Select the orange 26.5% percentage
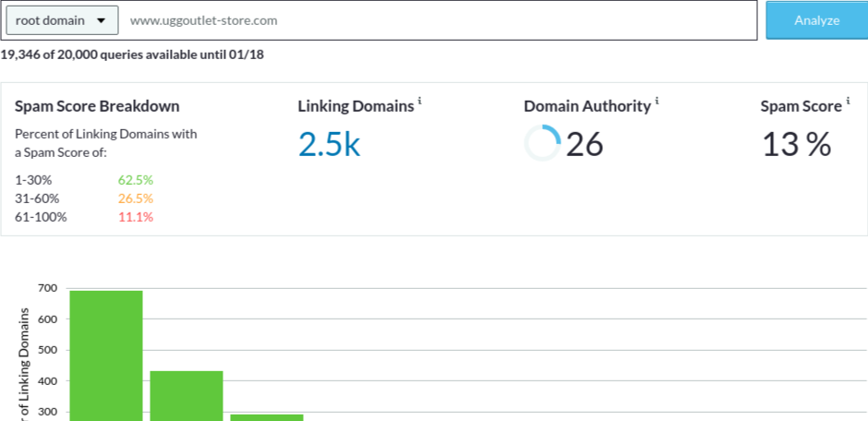 pyautogui.click(x=135, y=198)
